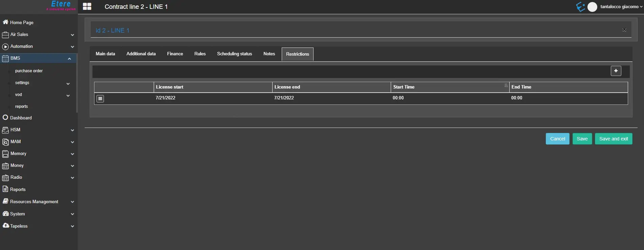Switch to the Main data tab

coord(105,54)
